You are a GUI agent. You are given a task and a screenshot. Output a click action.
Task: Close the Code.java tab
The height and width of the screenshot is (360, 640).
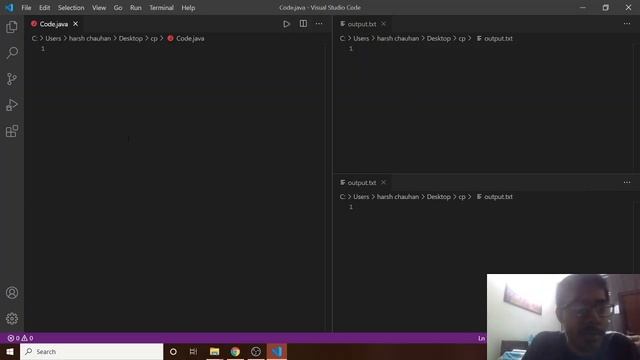click(x=76, y=24)
